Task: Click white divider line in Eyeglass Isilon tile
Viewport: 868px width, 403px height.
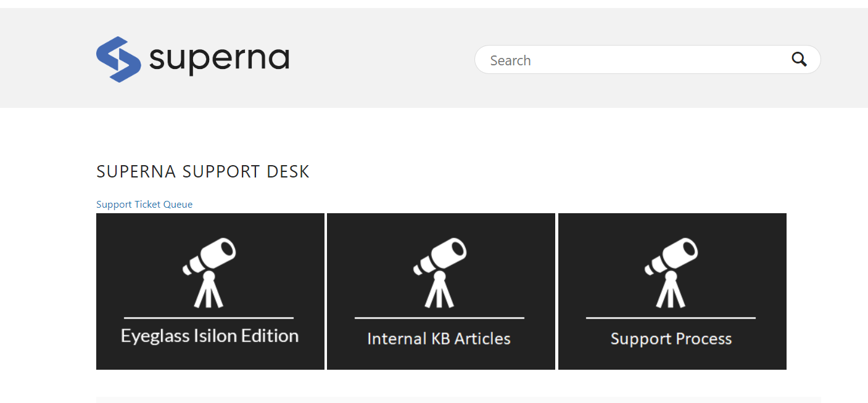Action: (x=209, y=318)
